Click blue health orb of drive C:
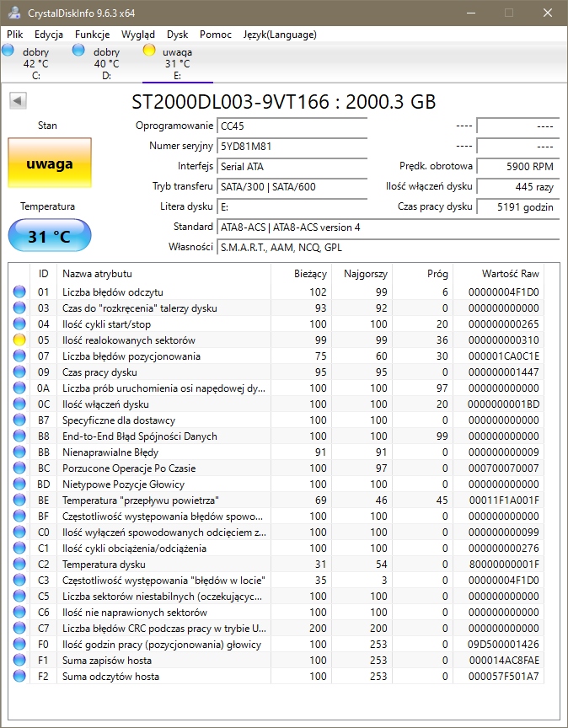This screenshot has width=568, height=728. coord(8,51)
